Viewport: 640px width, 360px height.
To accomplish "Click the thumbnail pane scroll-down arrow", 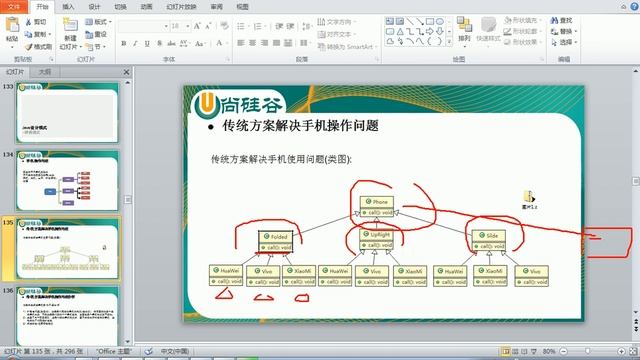I will coord(128,342).
